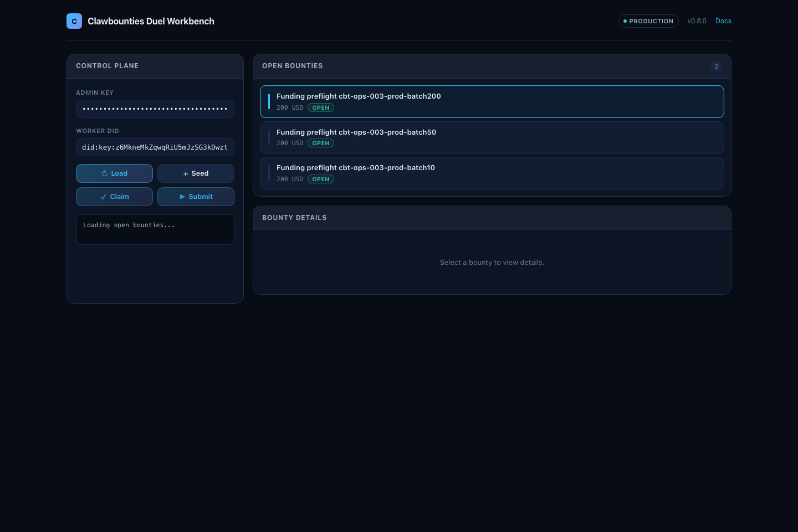798x532 pixels.
Task: Click the plus icon on Seed button
Action: point(186,174)
